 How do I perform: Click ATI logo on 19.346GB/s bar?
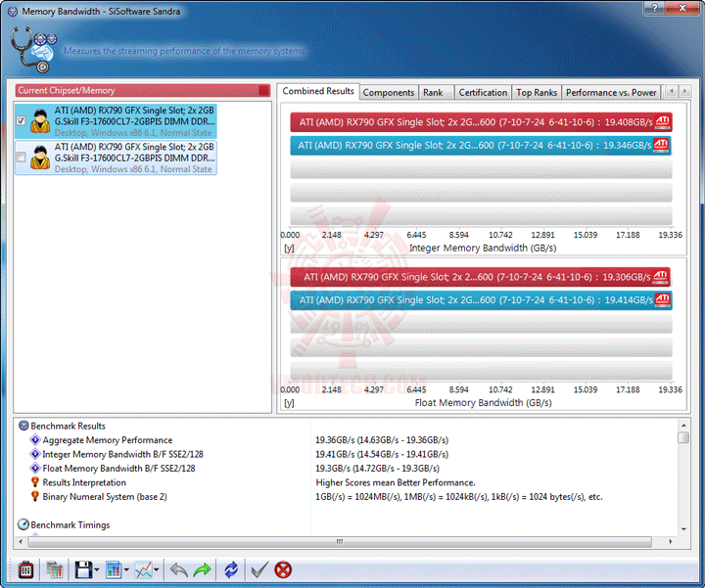(x=661, y=145)
